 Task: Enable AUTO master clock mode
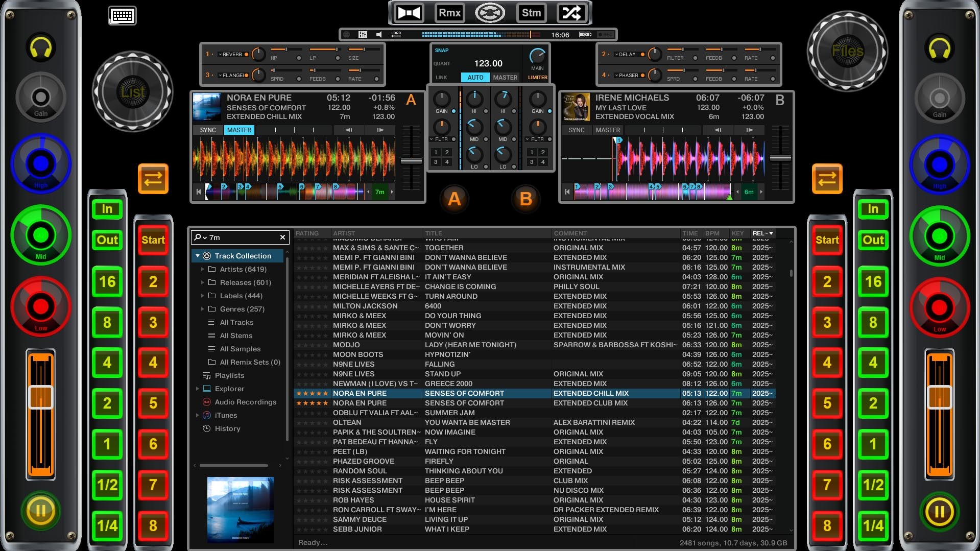[x=475, y=78]
